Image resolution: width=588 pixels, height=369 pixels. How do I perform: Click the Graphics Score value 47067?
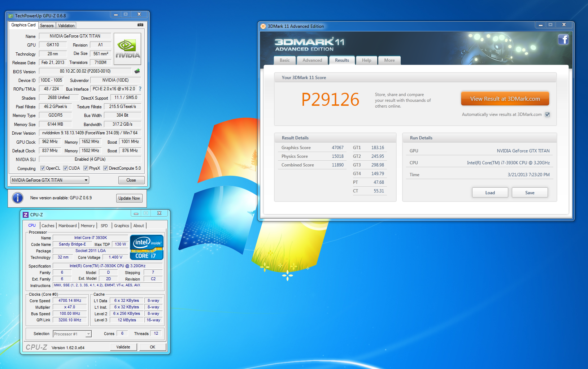coord(337,148)
